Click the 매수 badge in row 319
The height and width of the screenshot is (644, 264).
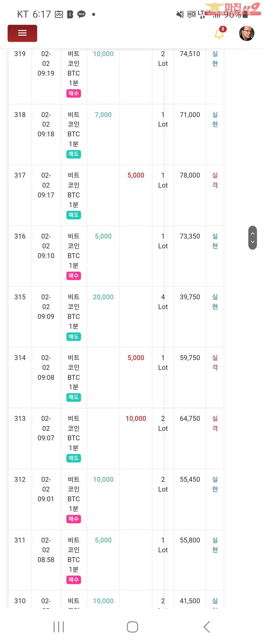coord(73,93)
